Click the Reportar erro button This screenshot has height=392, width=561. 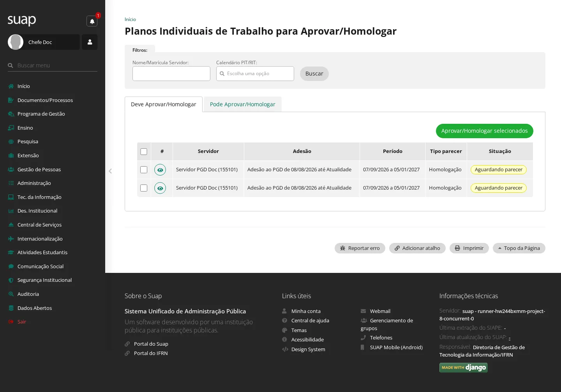[360, 248]
